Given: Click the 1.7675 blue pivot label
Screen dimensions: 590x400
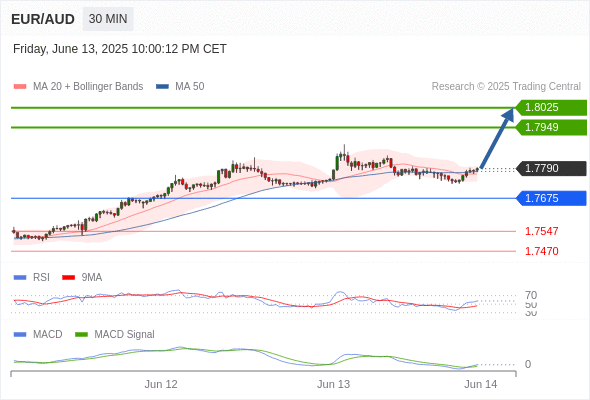Looking at the screenshot, I should coord(551,198).
